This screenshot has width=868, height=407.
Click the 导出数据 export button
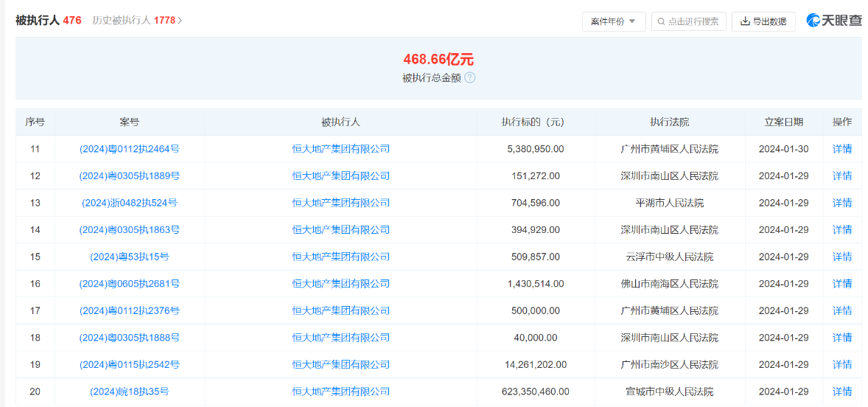[x=763, y=21]
